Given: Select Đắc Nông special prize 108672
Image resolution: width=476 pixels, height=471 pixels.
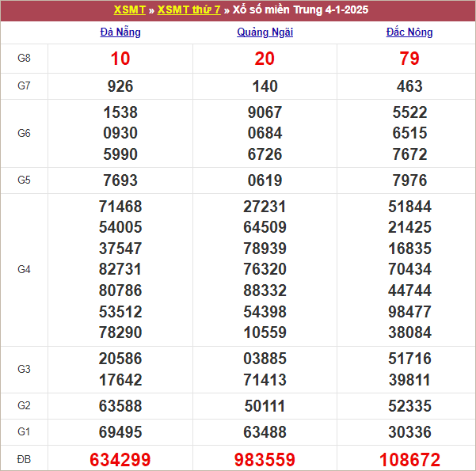Looking at the screenshot, I should click(x=409, y=459).
